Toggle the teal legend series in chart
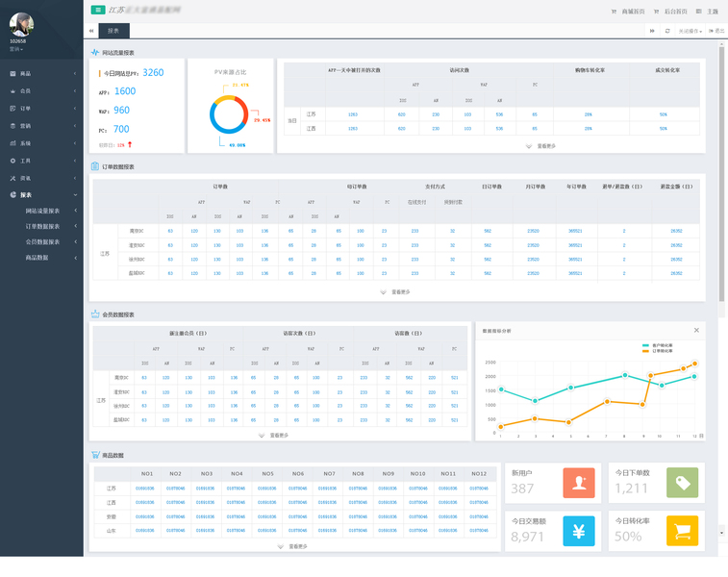Image resolution: width=728 pixels, height=577 pixels. pos(658,345)
